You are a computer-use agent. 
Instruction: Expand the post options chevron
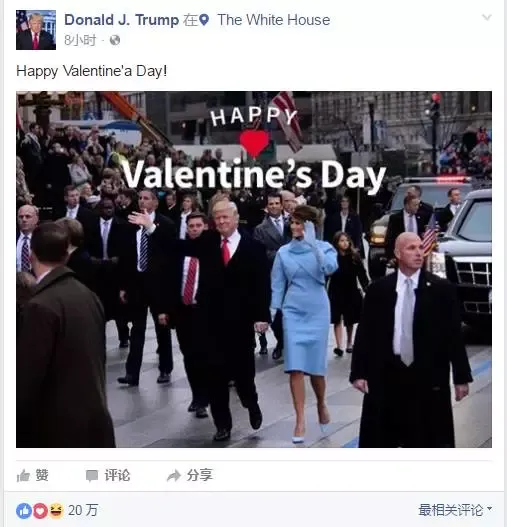[x=486, y=17]
